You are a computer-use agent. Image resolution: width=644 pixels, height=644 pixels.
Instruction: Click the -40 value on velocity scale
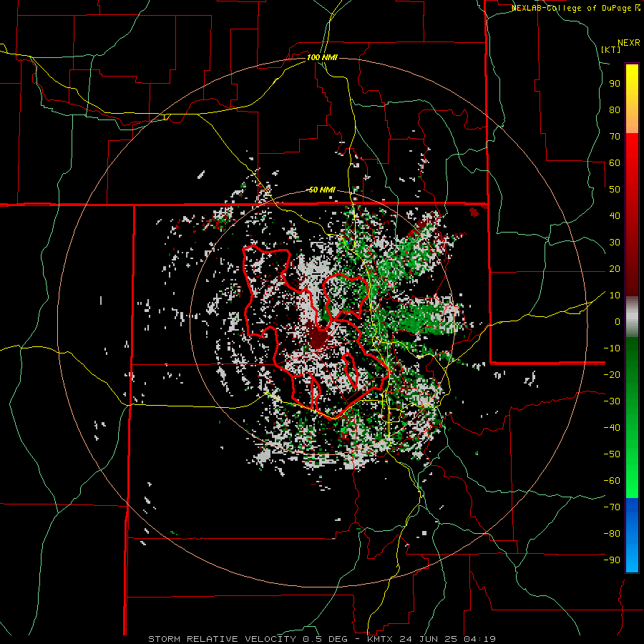pos(612,428)
